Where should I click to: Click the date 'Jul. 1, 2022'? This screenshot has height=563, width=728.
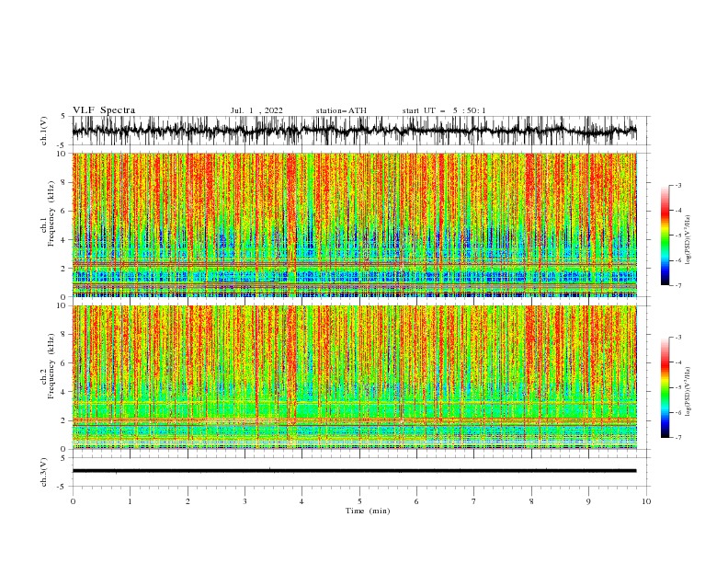[x=256, y=110]
